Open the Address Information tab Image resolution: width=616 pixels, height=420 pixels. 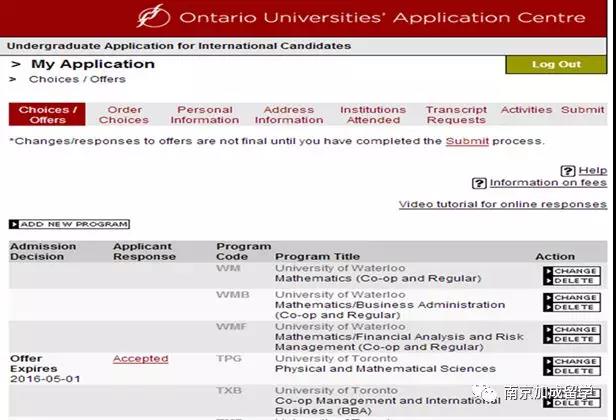[289, 115]
